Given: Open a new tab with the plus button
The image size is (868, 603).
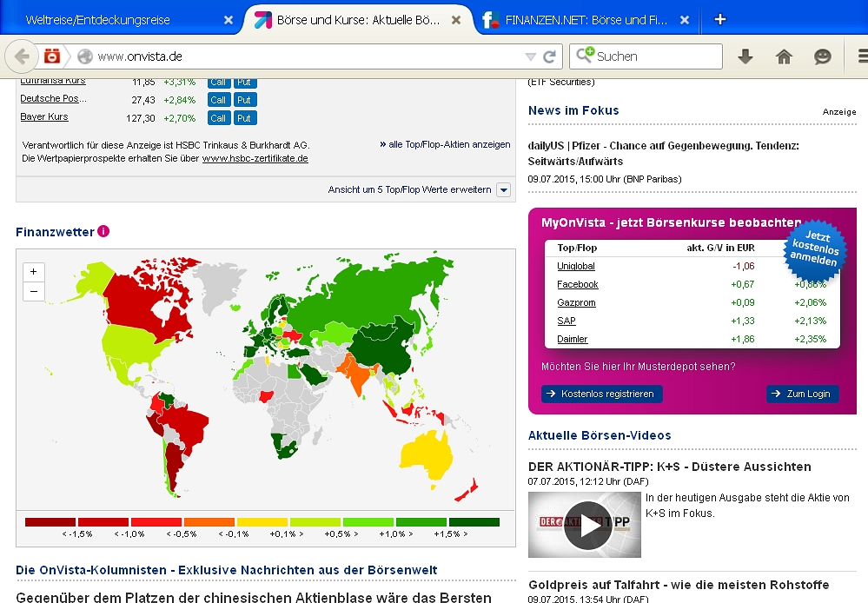Looking at the screenshot, I should click(720, 20).
